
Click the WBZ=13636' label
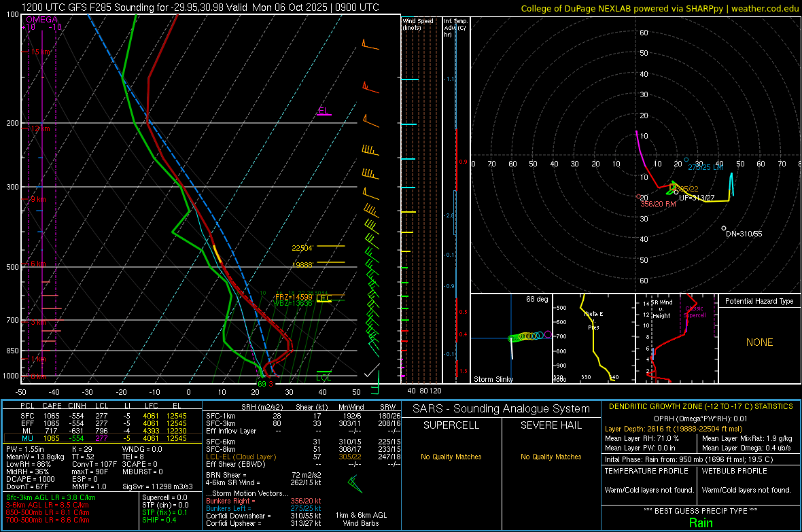click(x=293, y=303)
